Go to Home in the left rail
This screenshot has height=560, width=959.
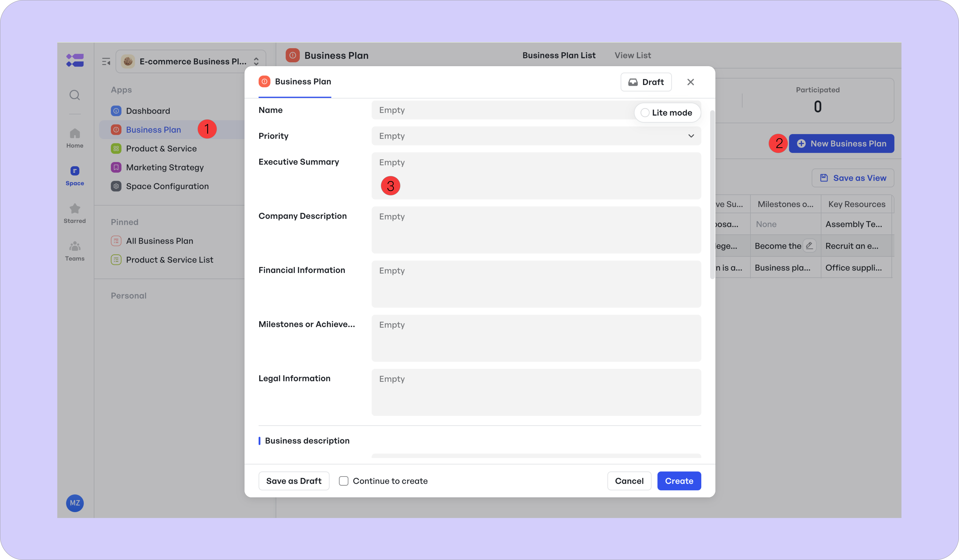click(x=75, y=138)
